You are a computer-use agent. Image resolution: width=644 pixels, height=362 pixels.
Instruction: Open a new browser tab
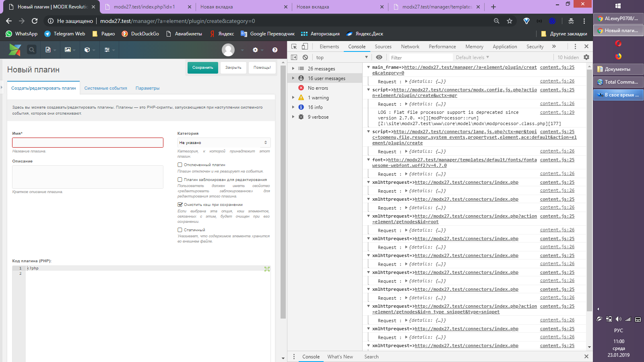tap(493, 7)
